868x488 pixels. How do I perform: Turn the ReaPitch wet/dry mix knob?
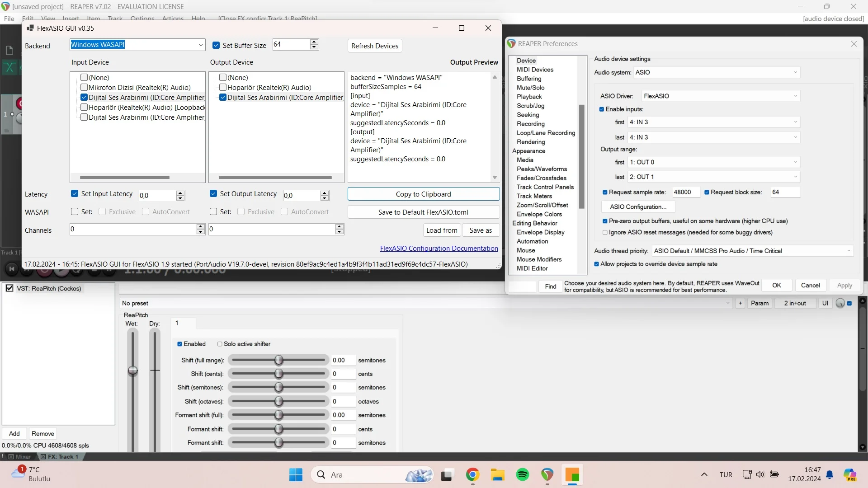[840, 304]
